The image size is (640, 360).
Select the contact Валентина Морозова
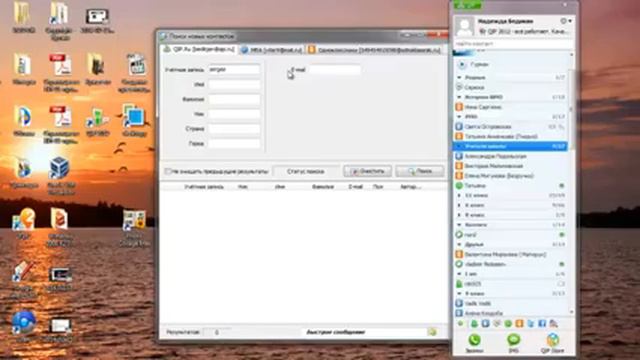510,254
